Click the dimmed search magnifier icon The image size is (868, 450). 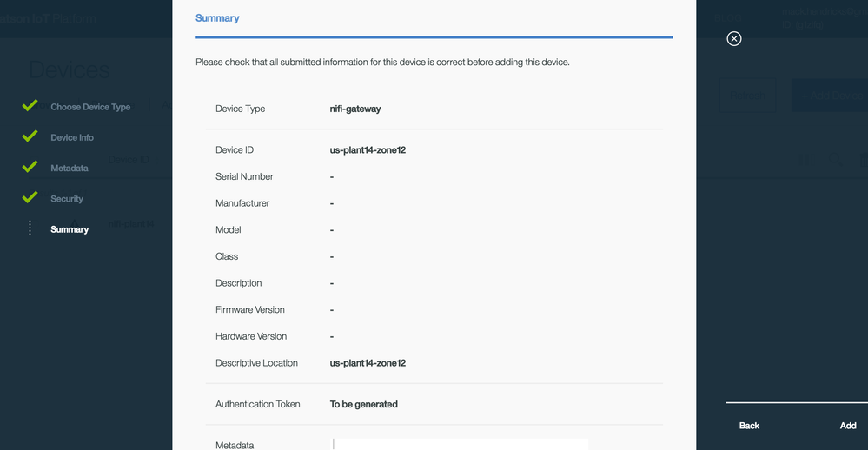coord(835,161)
